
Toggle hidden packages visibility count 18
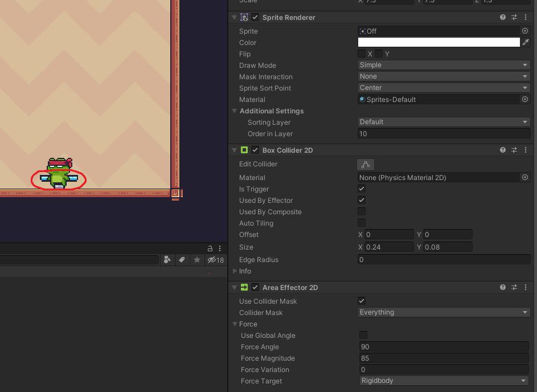click(x=215, y=260)
